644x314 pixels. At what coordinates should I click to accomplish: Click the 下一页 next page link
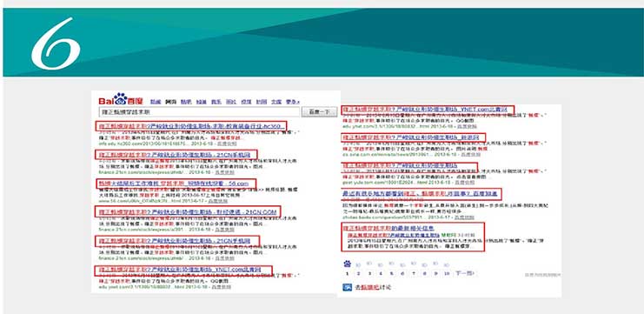464,273
